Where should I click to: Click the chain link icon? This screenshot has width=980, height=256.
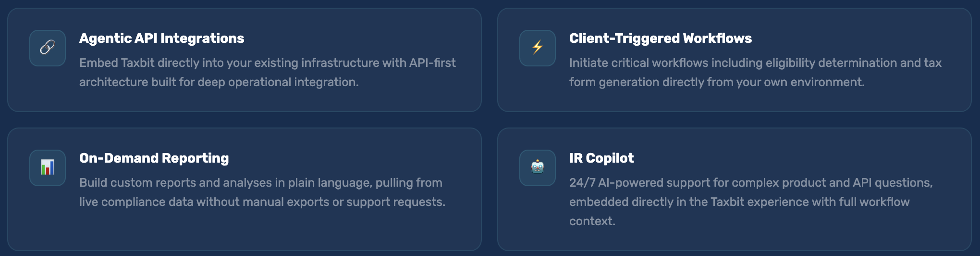click(48, 48)
